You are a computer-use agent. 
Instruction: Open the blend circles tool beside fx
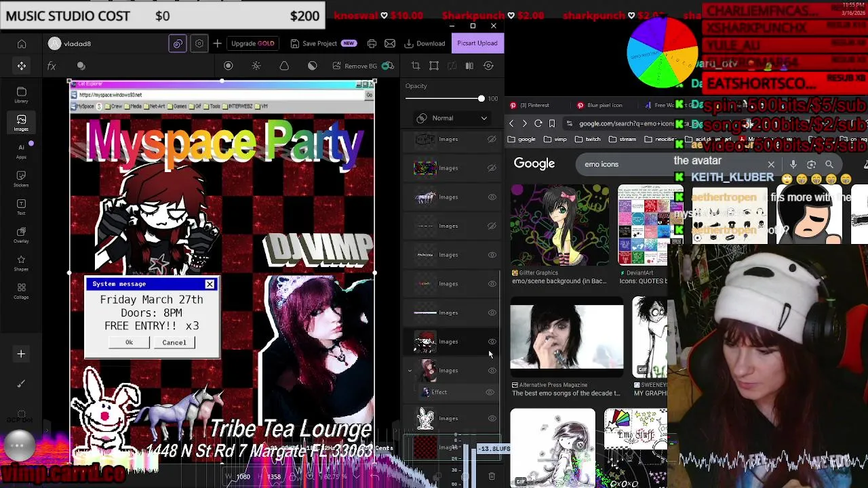pyautogui.click(x=81, y=66)
